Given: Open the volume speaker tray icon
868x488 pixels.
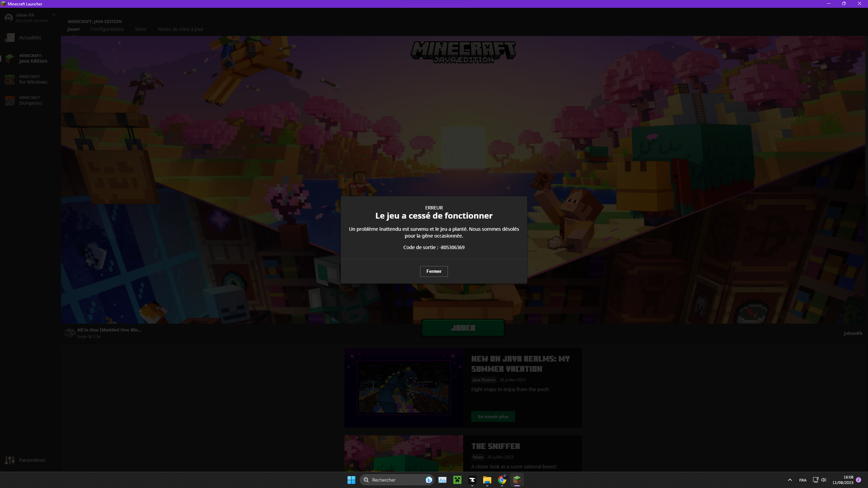Looking at the screenshot, I should pos(824,480).
